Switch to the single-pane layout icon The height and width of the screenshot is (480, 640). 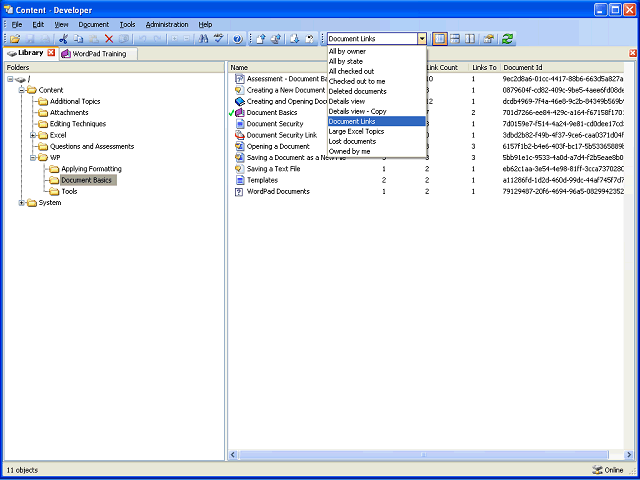[440, 39]
